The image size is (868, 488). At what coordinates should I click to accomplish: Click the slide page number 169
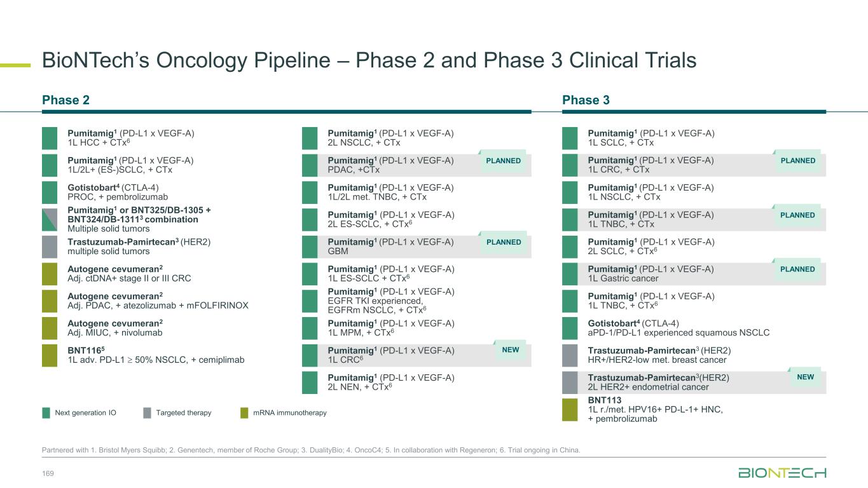tap(48, 472)
